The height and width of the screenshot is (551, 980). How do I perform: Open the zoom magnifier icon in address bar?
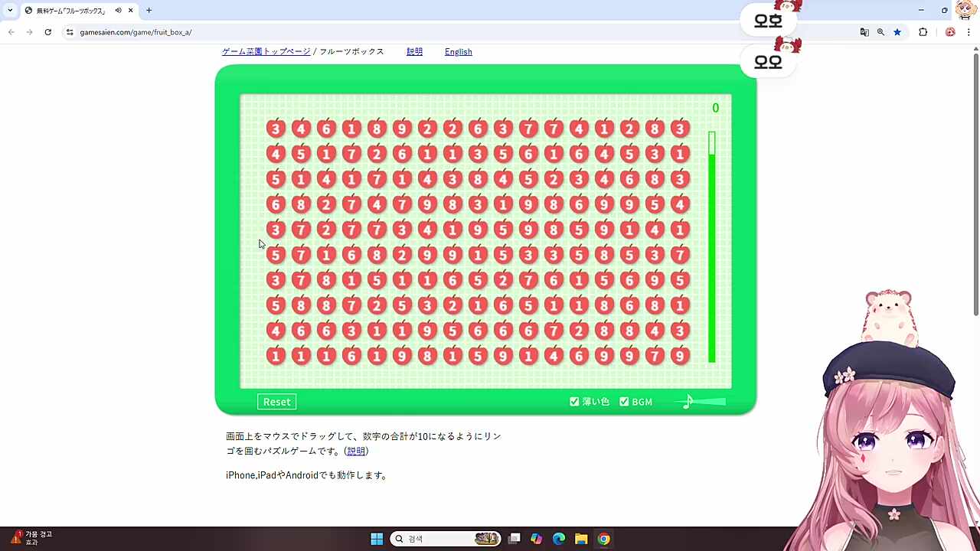(x=880, y=32)
